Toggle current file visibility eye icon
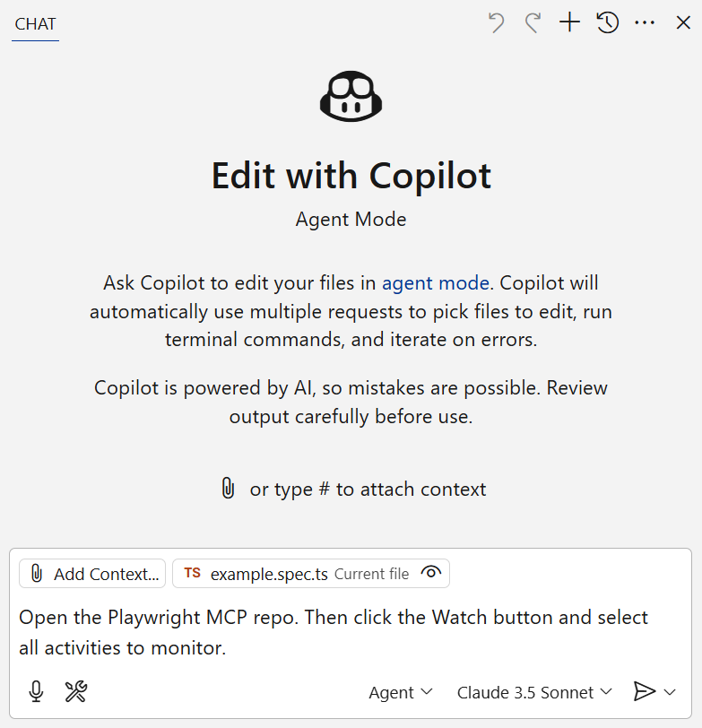 pyautogui.click(x=431, y=573)
